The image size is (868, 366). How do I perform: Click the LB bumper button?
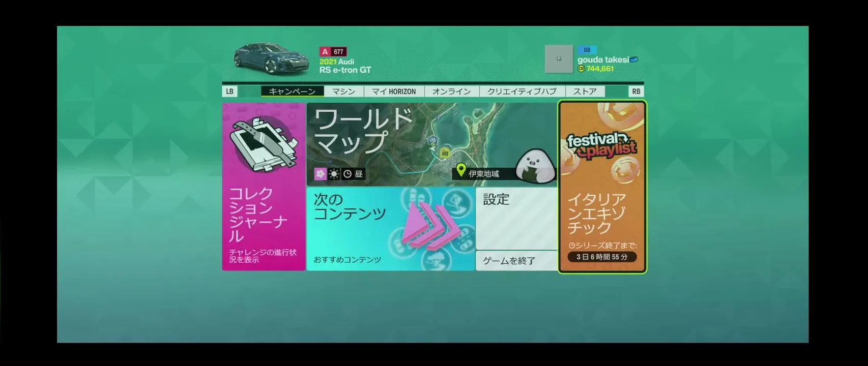click(x=229, y=91)
